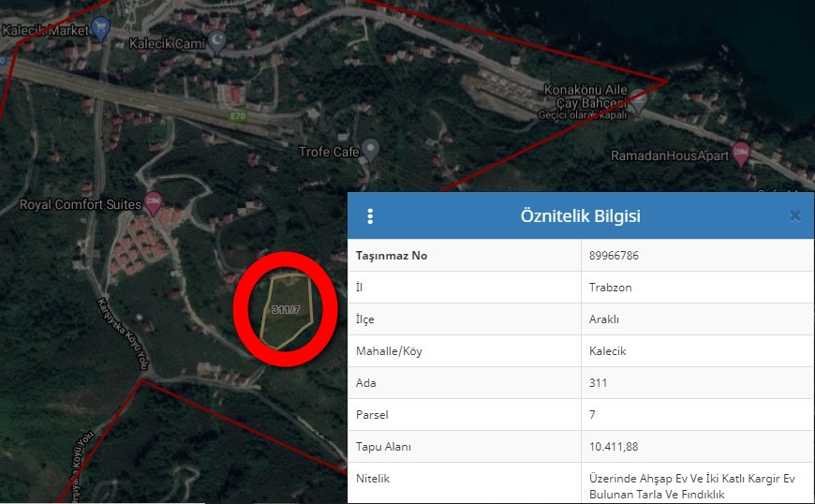
Task: Select the Mahalle/Köy value Kalecik
Action: click(x=608, y=351)
